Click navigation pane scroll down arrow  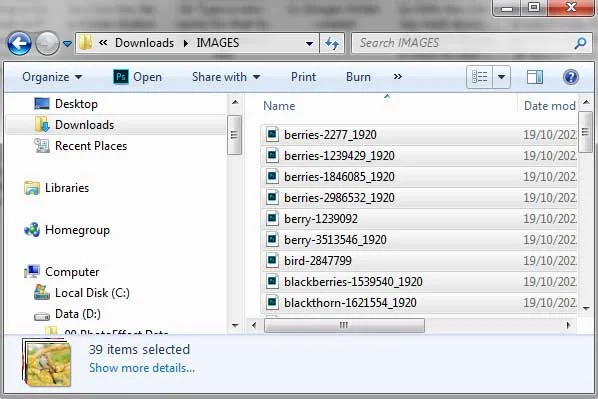(x=235, y=325)
